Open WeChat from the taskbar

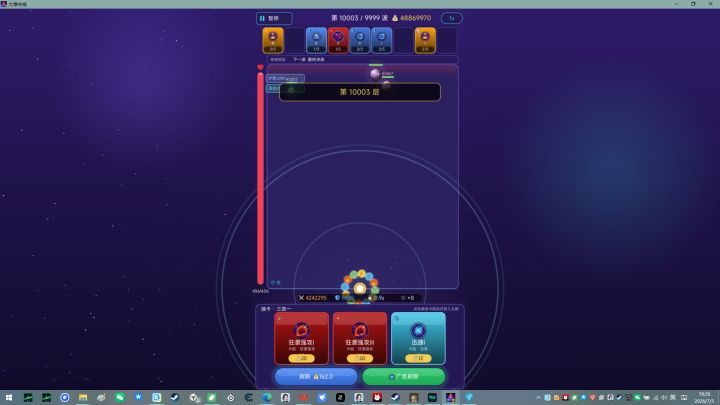pyautogui.click(x=120, y=398)
